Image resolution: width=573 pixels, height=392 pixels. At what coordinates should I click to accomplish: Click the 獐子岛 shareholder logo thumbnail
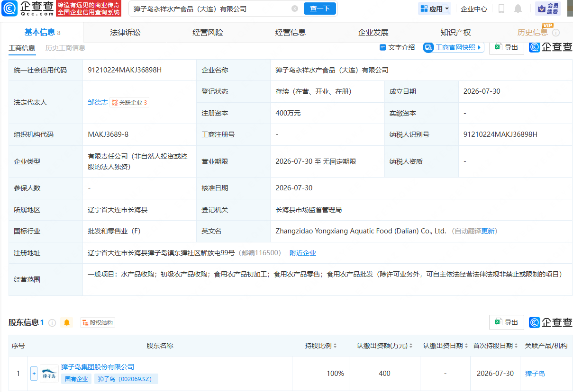49,374
